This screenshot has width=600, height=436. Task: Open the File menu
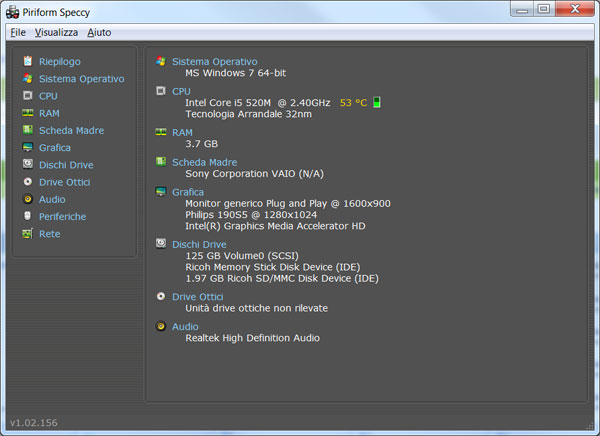(x=18, y=32)
